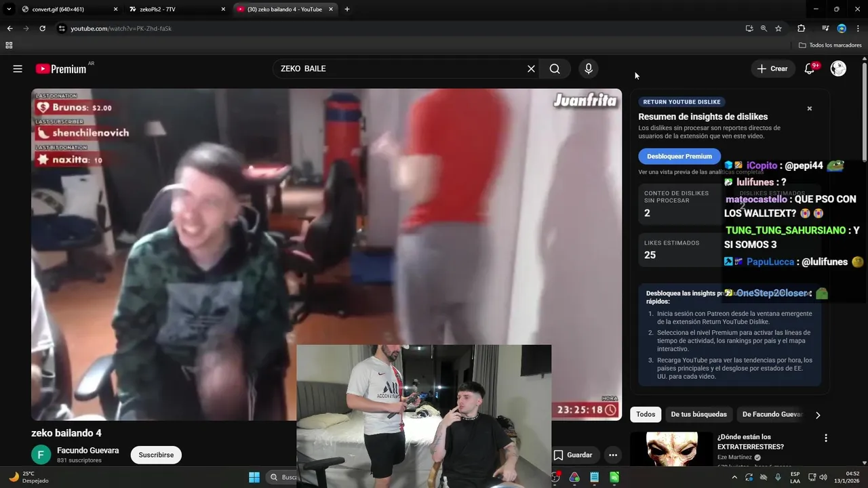The image size is (868, 488).
Task: Open the tab search dropdown arrow
Action: (x=9, y=9)
